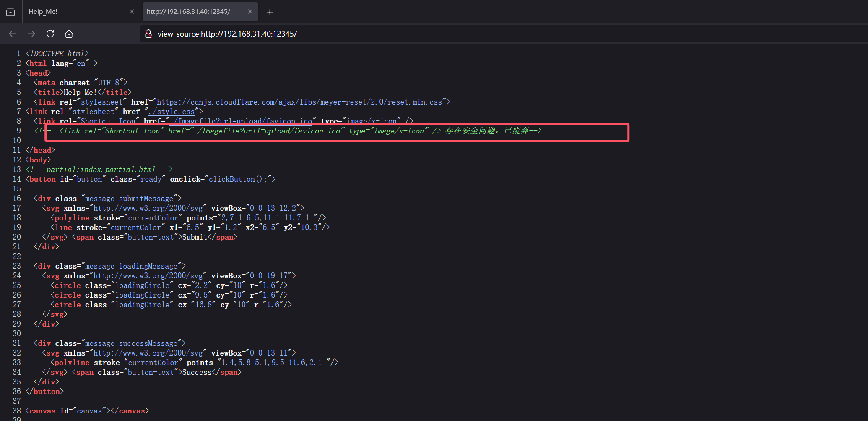Close the 192.168.31.40:12345 tab
This screenshot has height=421, width=868.
250,12
